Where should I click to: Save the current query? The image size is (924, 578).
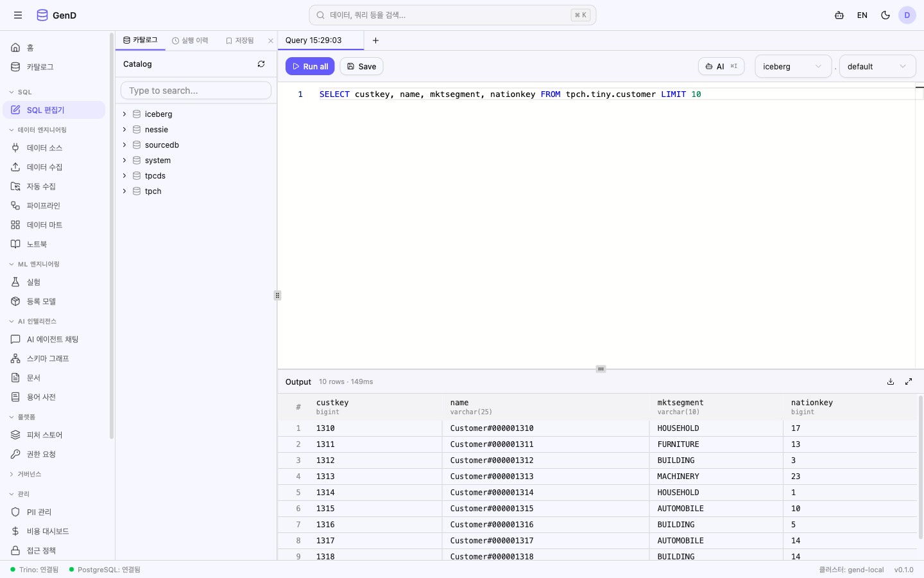click(361, 66)
